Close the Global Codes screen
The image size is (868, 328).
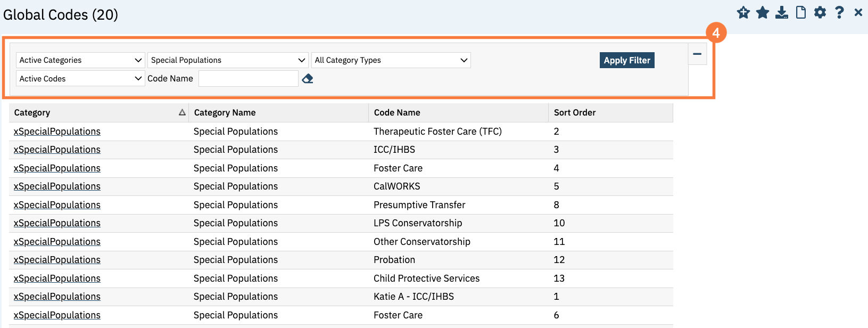(x=858, y=13)
